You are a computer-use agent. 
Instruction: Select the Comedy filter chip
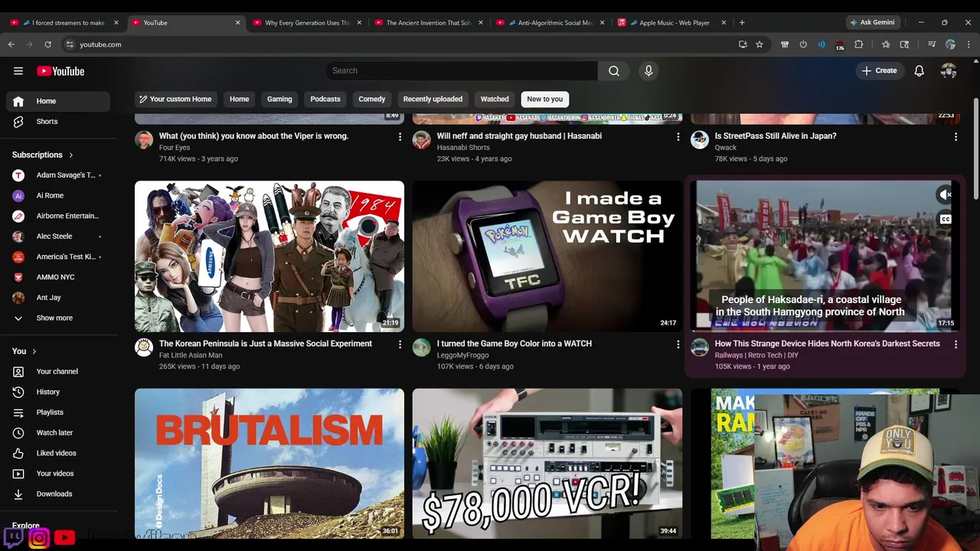click(x=372, y=99)
